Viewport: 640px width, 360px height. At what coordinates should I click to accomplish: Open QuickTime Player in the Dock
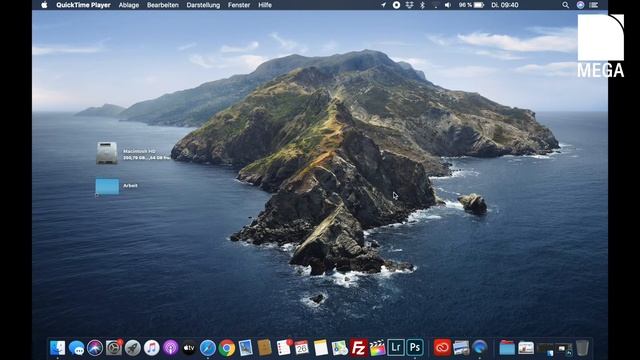click(480, 348)
